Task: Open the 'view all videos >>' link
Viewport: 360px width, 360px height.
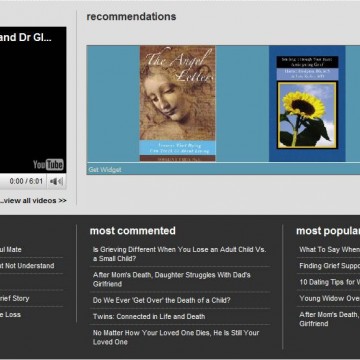Action: tap(33, 201)
